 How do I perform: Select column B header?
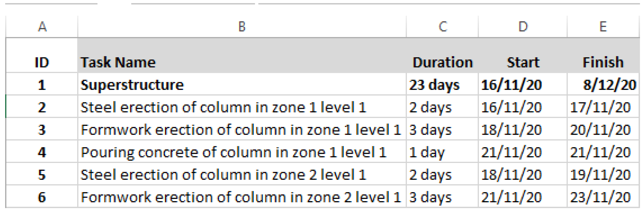242,26
